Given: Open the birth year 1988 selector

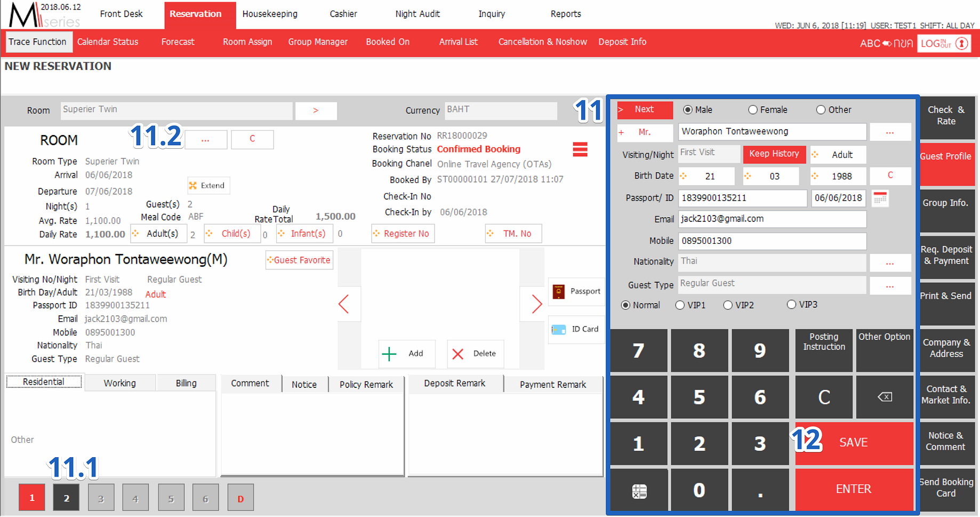Looking at the screenshot, I should pos(838,176).
